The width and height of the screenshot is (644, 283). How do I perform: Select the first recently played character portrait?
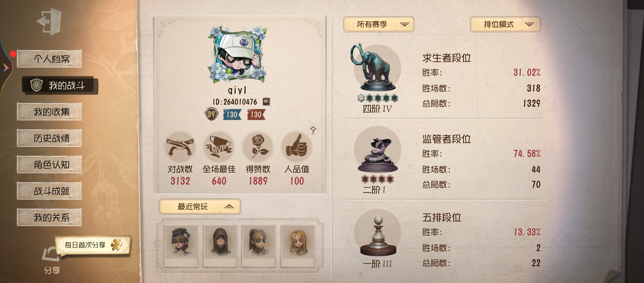[x=181, y=246]
